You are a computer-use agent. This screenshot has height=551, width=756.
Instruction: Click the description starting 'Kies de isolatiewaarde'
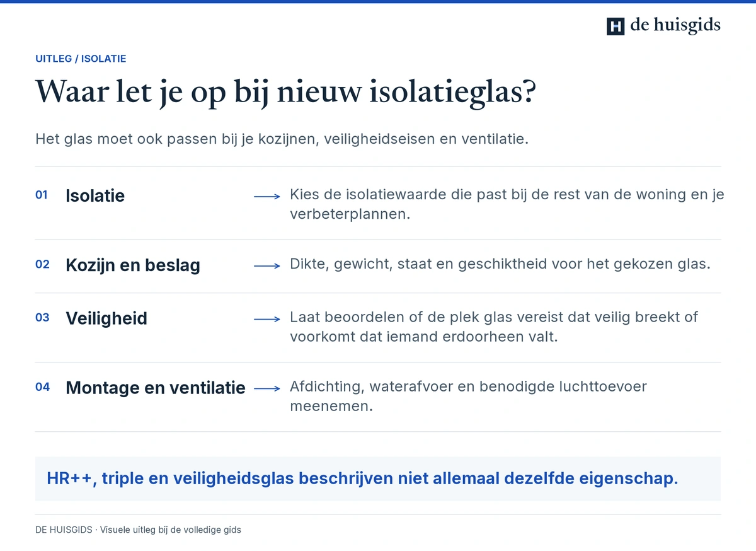coord(507,204)
